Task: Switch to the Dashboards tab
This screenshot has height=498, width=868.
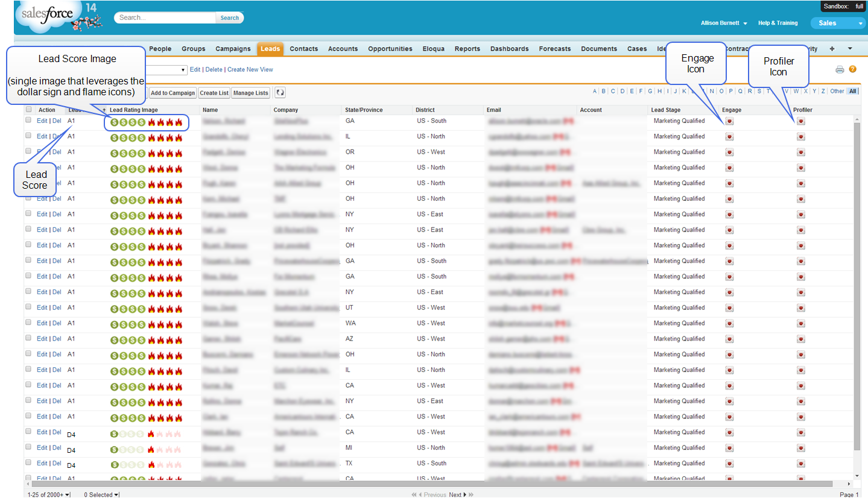Action: coord(509,49)
